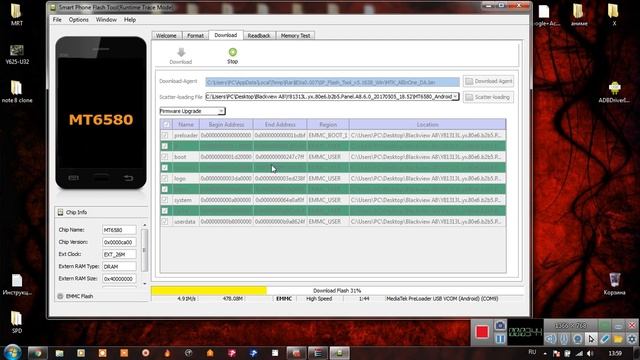Toggle the recorder cursor capture icon
The height and width of the screenshot is (360, 640).
click(x=591, y=339)
